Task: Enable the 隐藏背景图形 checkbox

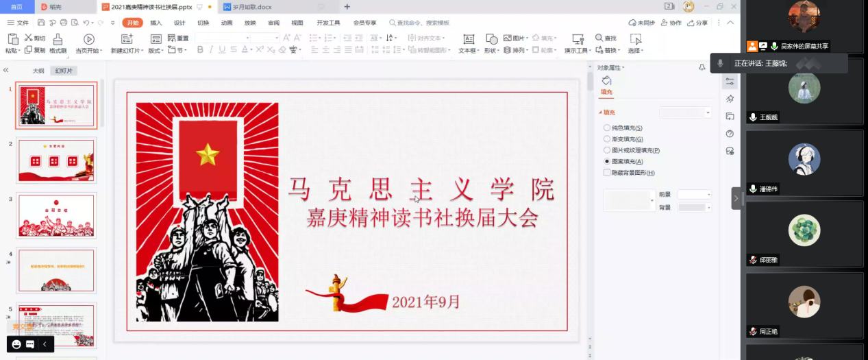Action: [x=607, y=173]
